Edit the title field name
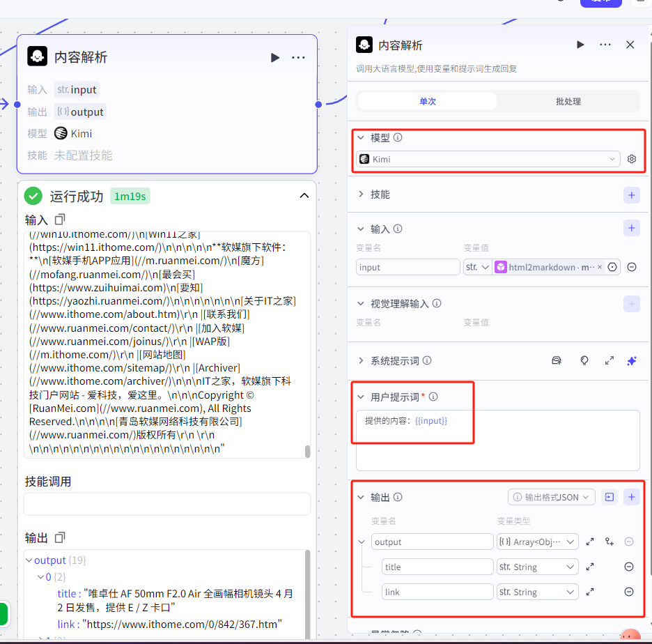This screenshot has width=652, height=644. 437,567
